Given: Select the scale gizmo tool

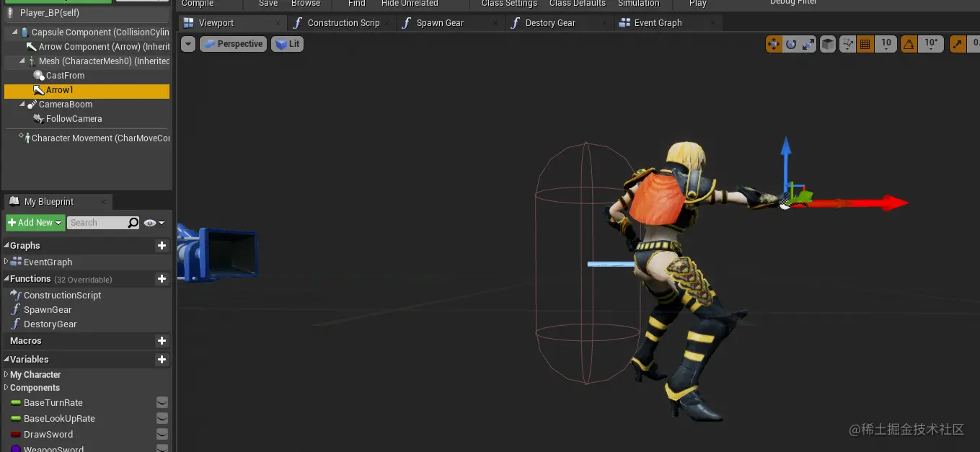Looking at the screenshot, I should click(808, 44).
